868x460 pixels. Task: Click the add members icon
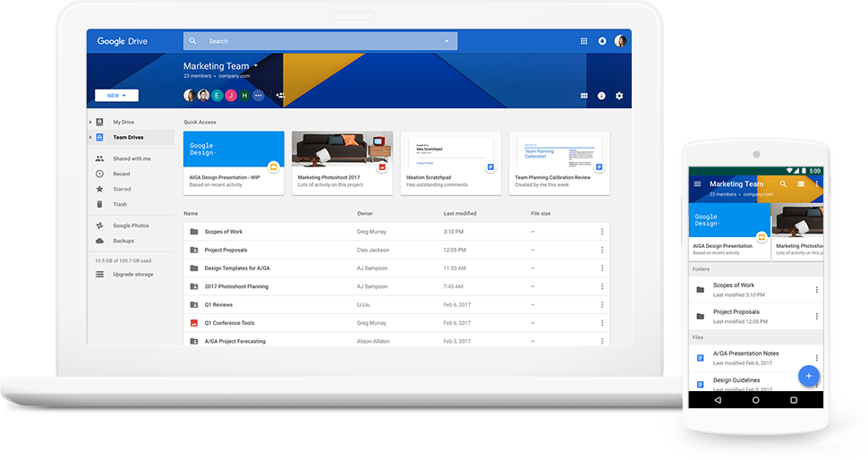(281, 95)
